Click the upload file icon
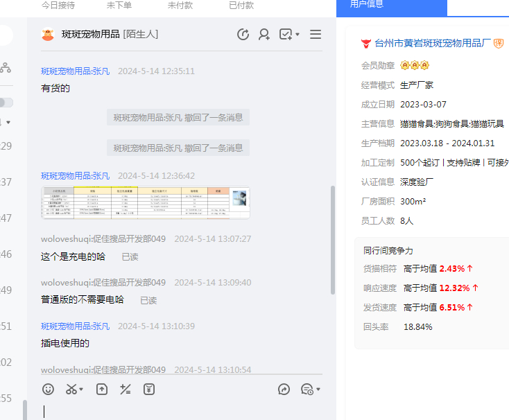509x420 pixels. [x=102, y=390]
